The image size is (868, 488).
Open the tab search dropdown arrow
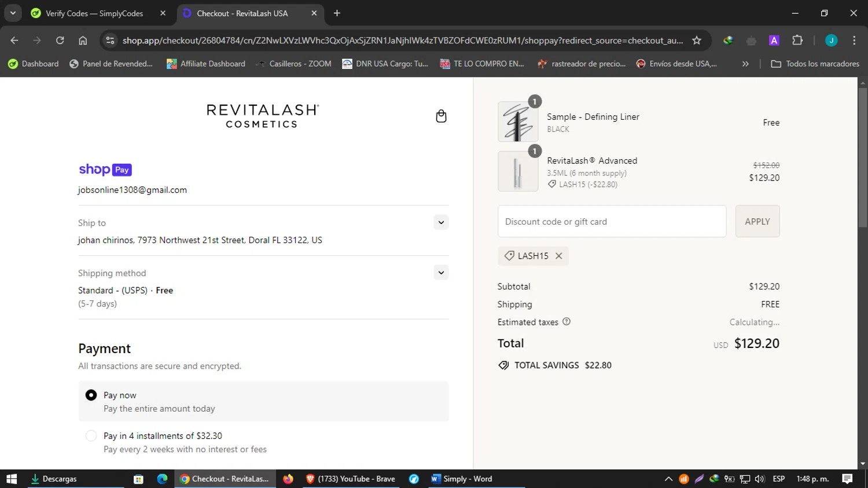pos(13,13)
